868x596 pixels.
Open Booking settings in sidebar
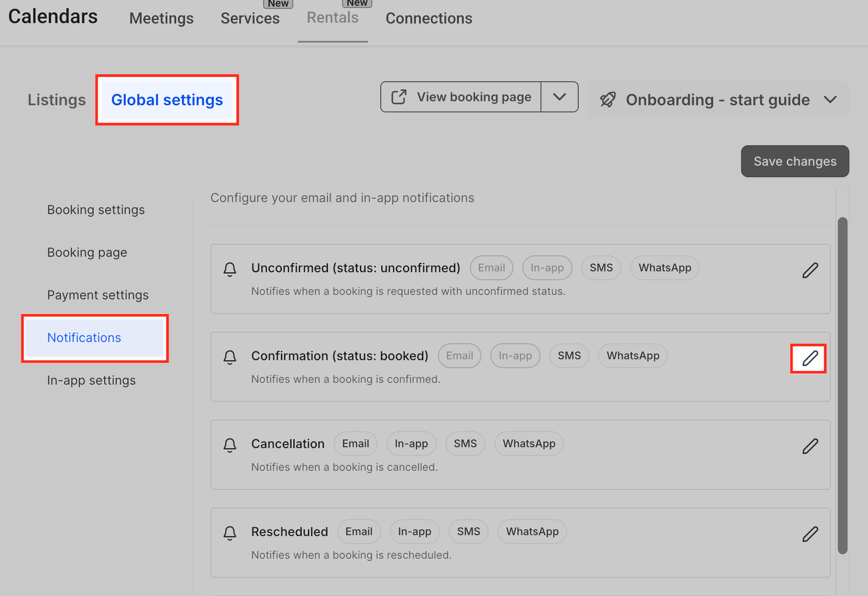pos(96,210)
